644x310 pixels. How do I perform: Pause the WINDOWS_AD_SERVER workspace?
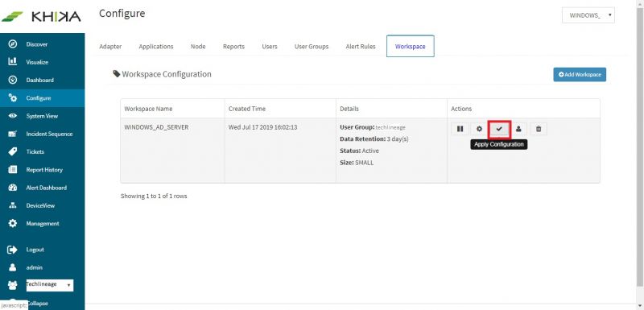[460, 129]
